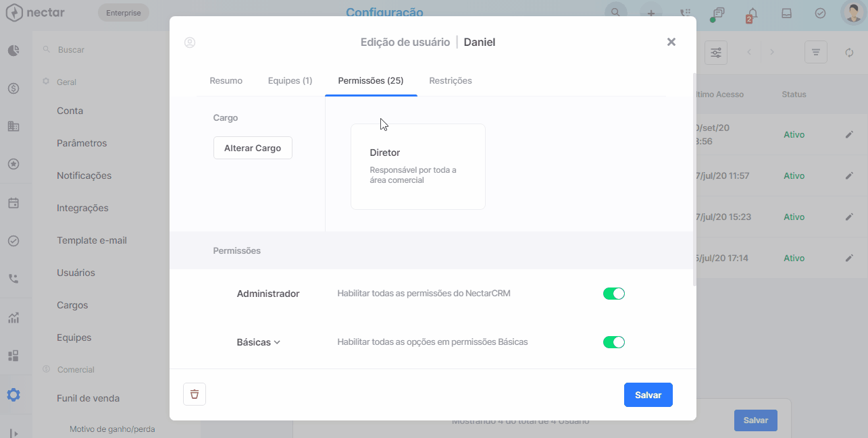Open the user avatar menu

(x=853, y=13)
